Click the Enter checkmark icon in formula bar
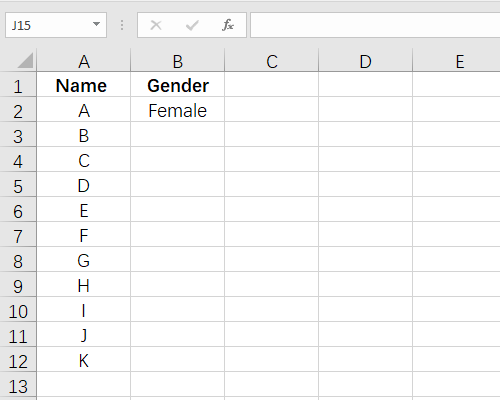This screenshot has height=400, width=500. 192,25
